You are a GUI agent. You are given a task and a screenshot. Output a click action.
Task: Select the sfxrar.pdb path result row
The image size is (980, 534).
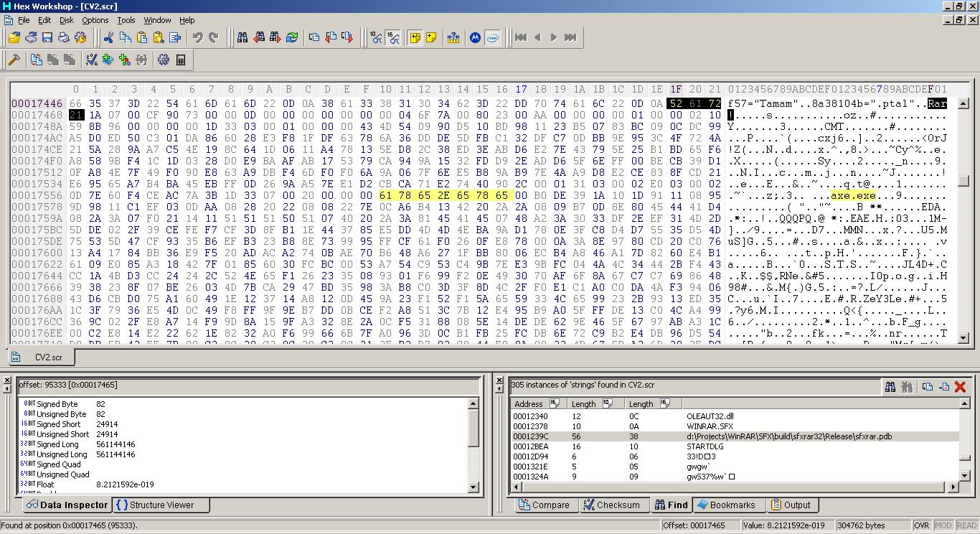(735, 436)
